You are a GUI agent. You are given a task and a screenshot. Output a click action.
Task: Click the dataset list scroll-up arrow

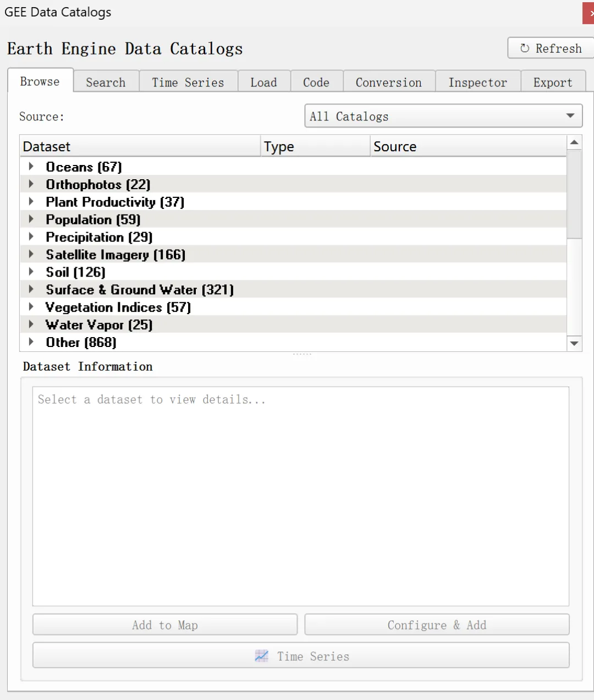574,142
